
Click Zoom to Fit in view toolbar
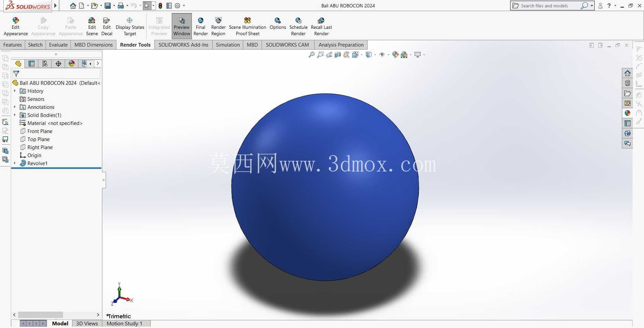pyautogui.click(x=311, y=55)
